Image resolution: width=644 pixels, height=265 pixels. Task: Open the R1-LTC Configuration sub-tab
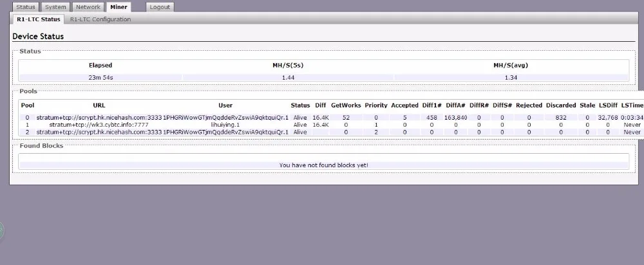[100, 19]
